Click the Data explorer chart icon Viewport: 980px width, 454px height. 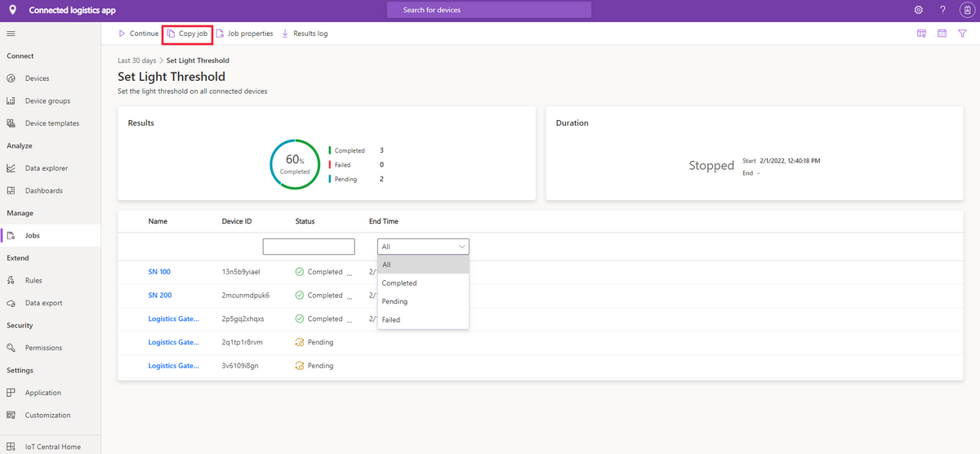[x=11, y=168]
